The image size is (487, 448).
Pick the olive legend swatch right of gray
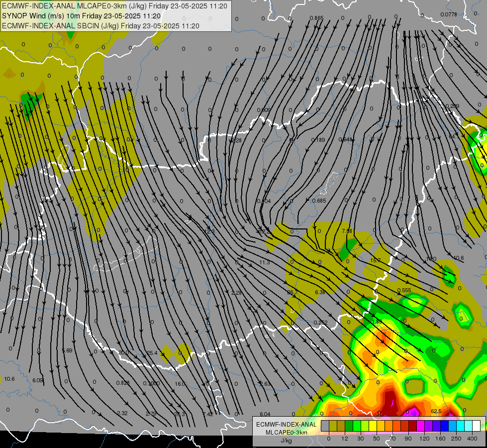333,426
